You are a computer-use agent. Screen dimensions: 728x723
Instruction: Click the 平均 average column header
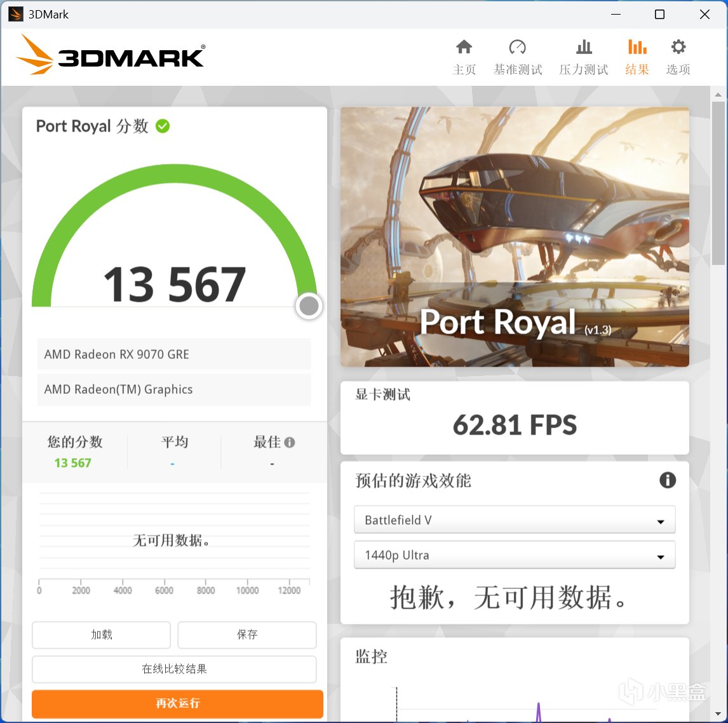coord(175,442)
